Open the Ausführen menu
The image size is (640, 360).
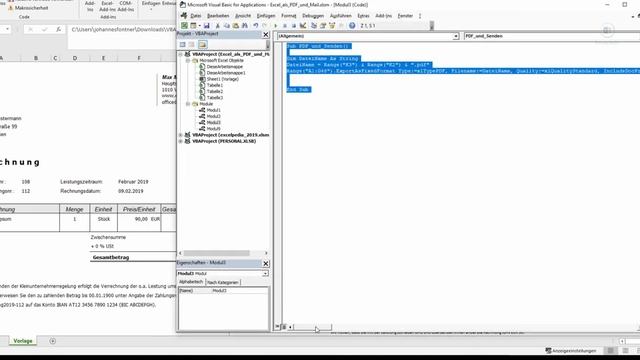[340, 16]
